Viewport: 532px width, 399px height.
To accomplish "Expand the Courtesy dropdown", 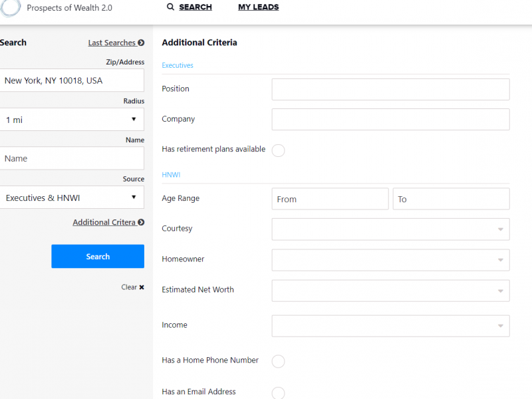I will pos(390,229).
